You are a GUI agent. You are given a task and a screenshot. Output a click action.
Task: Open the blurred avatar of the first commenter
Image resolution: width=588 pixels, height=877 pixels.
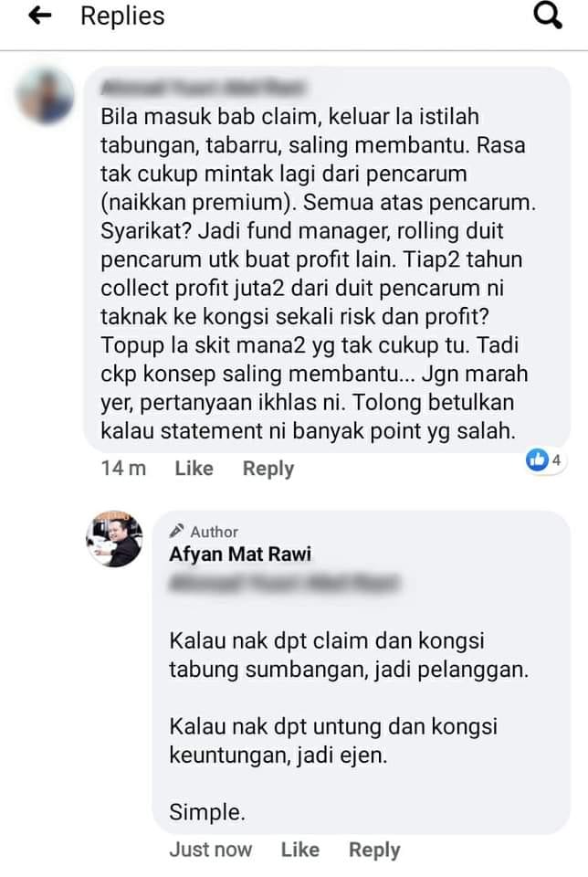coord(46,95)
